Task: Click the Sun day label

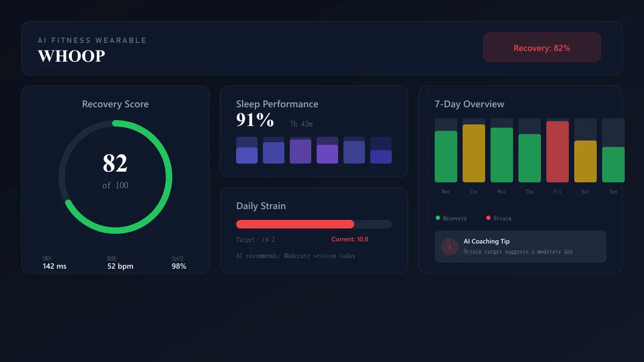Action: [613, 191]
